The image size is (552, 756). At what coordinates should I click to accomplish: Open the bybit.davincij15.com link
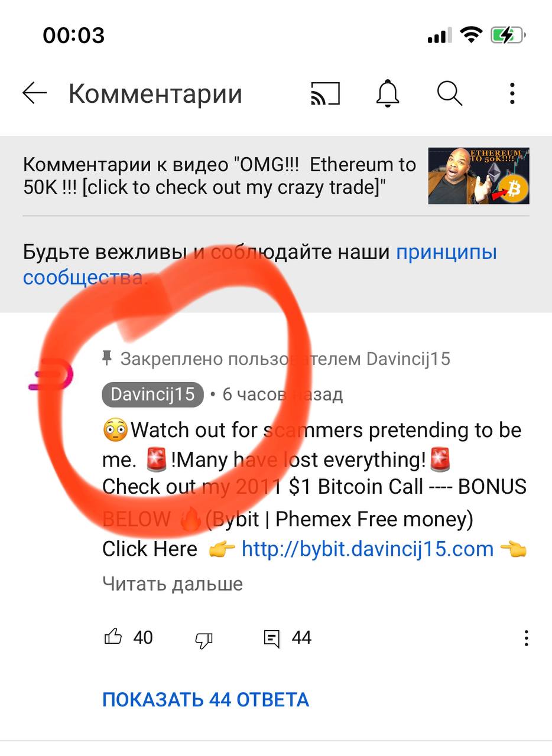[x=368, y=549]
